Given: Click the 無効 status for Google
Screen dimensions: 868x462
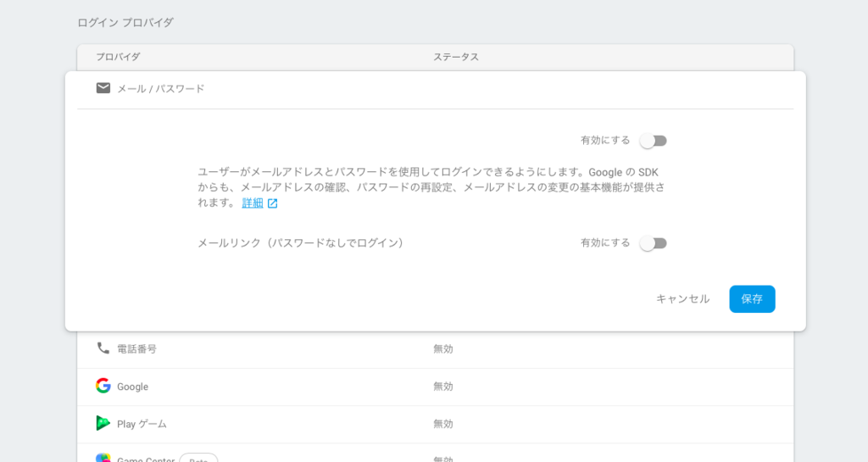Looking at the screenshot, I should [442, 387].
